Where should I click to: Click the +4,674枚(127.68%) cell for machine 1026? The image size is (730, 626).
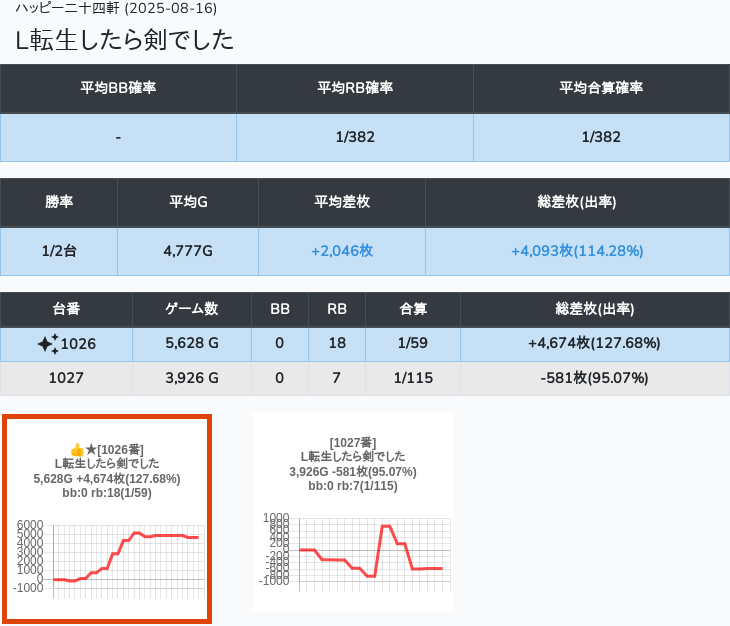(593, 344)
